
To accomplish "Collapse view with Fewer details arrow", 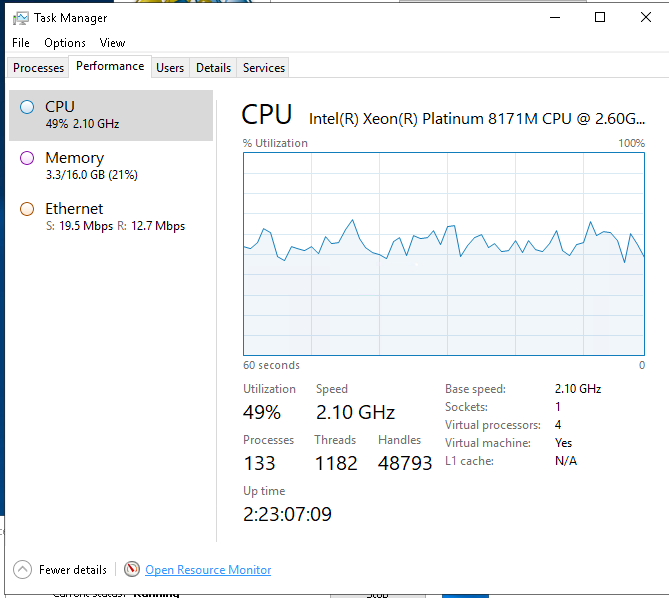I will [x=22, y=570].
